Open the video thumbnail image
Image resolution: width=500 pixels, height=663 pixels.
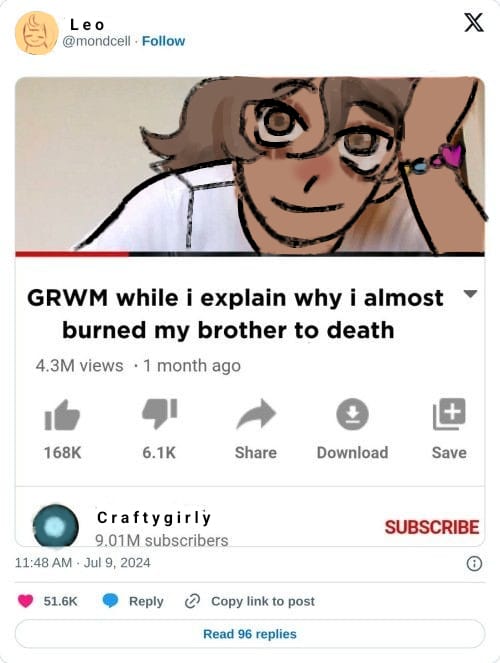(250, 164)
